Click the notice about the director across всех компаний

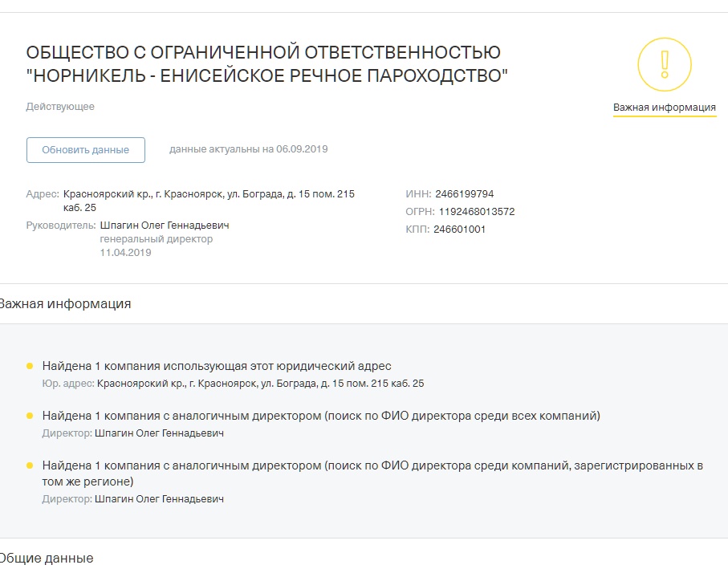(x=321, y=416)
